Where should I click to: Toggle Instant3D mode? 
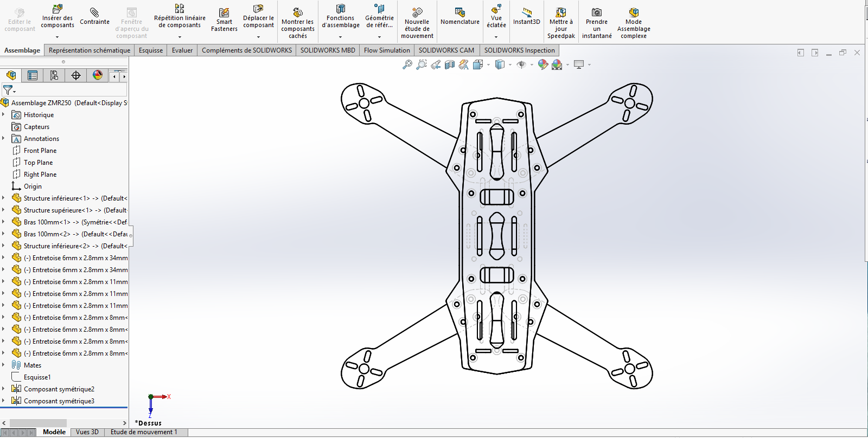pos(526,17)
